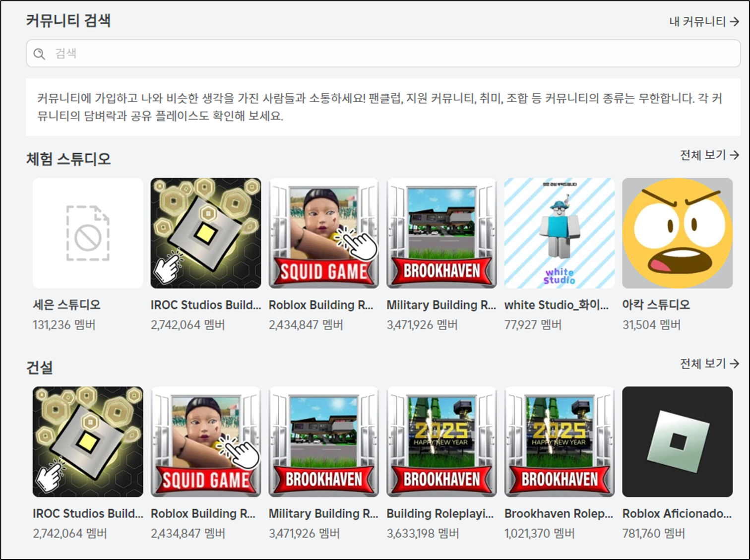Click the 1,021,370 멤버 member count
This screenshot has width=750, height=560.
point(540,534)
